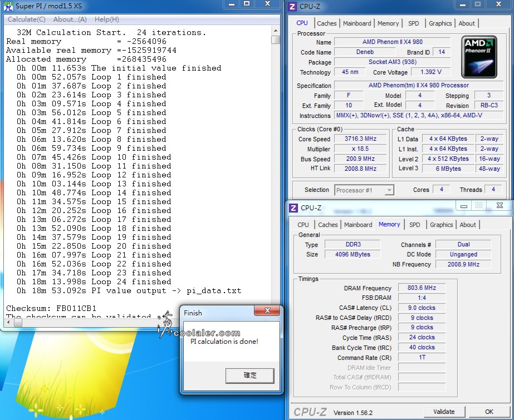Maximize the Super PI window
The image size is (514, 420).
tap(247, 4)
